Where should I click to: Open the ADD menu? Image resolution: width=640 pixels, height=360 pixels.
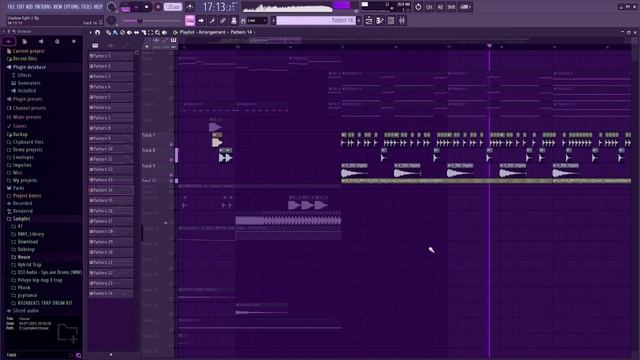[x=29, y=7]
